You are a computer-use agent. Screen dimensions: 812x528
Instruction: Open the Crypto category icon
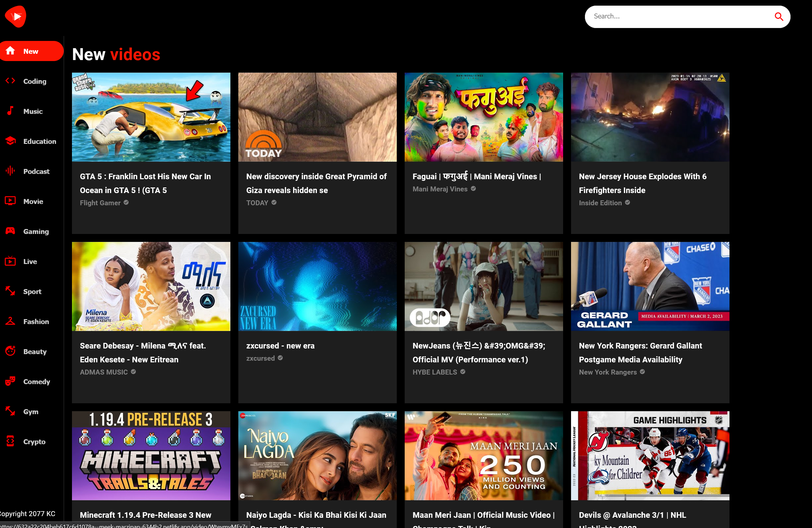click(10, 441)
